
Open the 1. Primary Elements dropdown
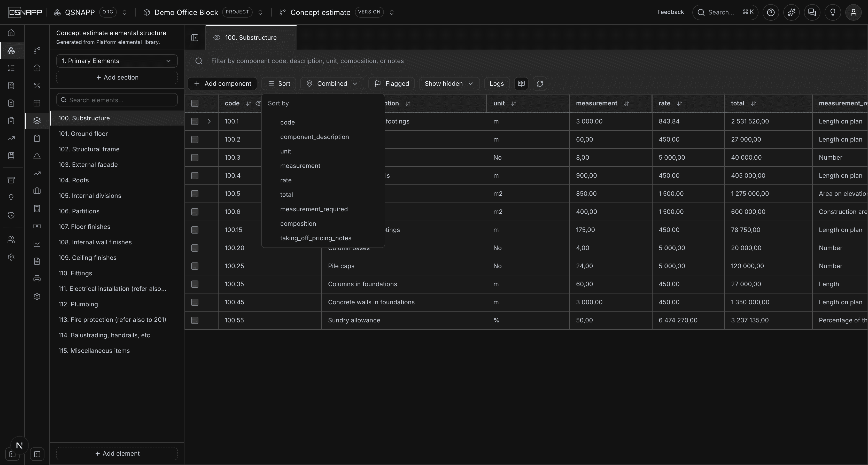tap(117, 61)
